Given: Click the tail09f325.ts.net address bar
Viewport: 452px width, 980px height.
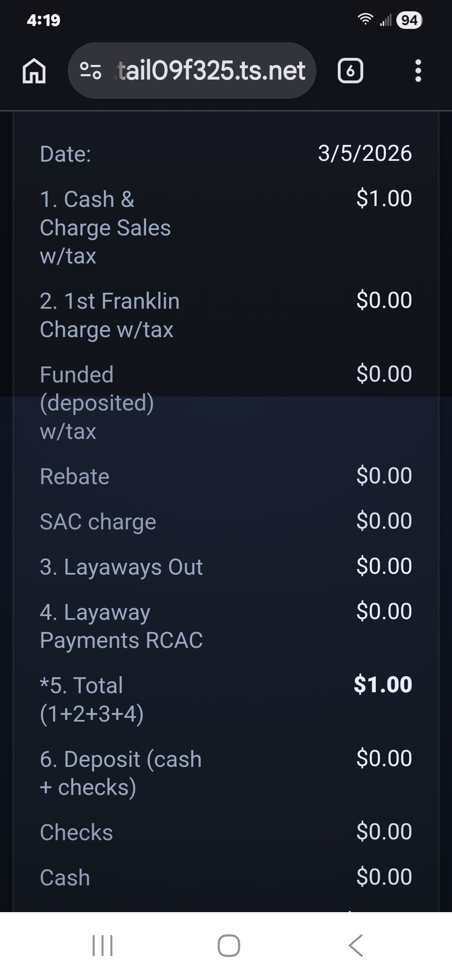Looking at the screenshot, I should 211,71.
